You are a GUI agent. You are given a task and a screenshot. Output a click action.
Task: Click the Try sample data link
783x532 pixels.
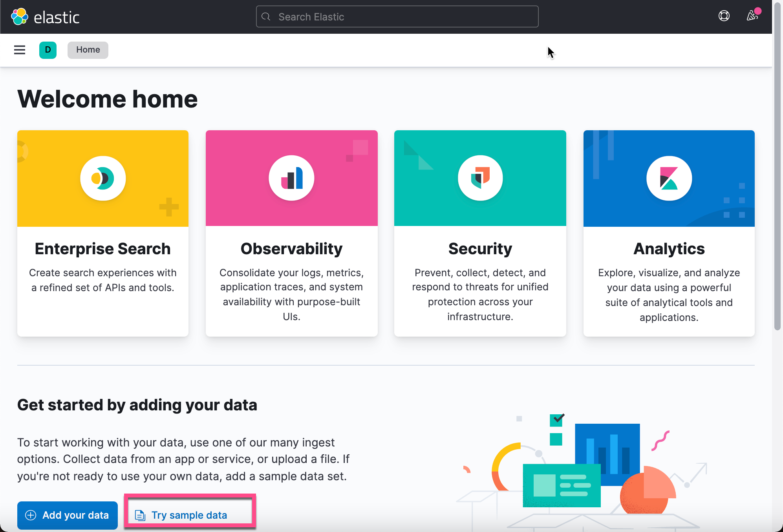(x=189, y=515)
